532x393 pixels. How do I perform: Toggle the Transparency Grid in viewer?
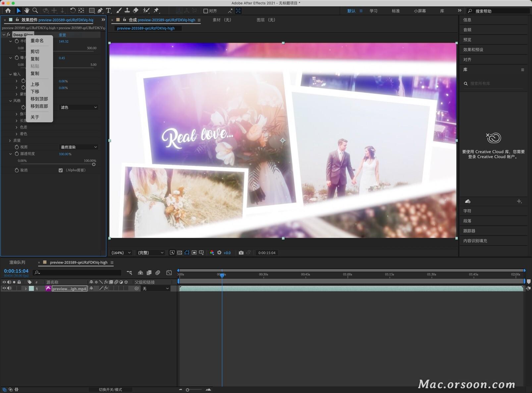click(x=180, y=253)
